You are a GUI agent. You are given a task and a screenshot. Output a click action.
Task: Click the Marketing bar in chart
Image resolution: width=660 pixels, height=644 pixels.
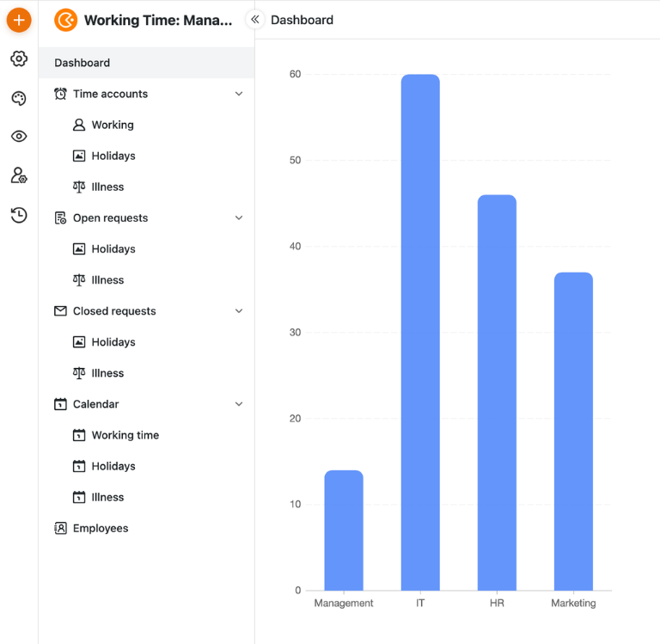[x=573, y=431]
